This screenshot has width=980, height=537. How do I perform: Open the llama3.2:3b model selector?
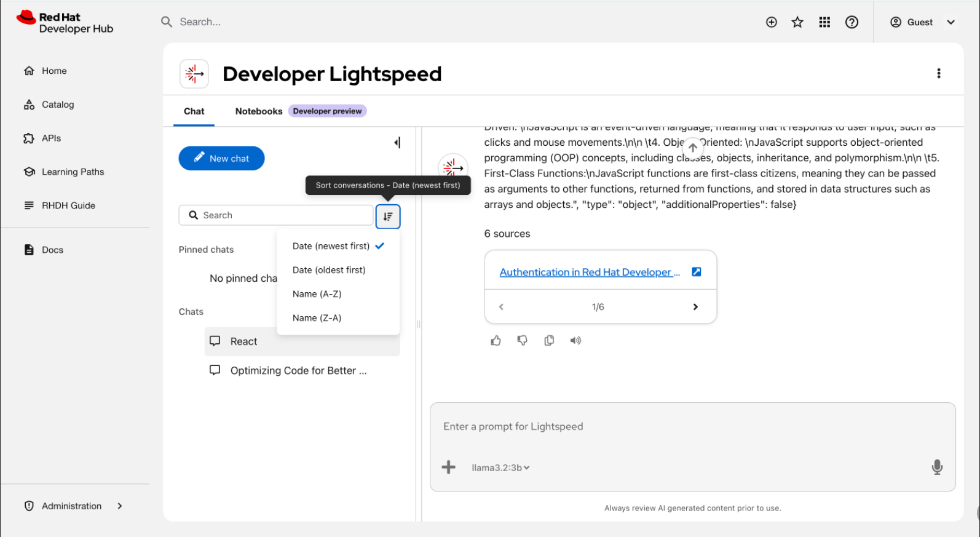point(500,467)
